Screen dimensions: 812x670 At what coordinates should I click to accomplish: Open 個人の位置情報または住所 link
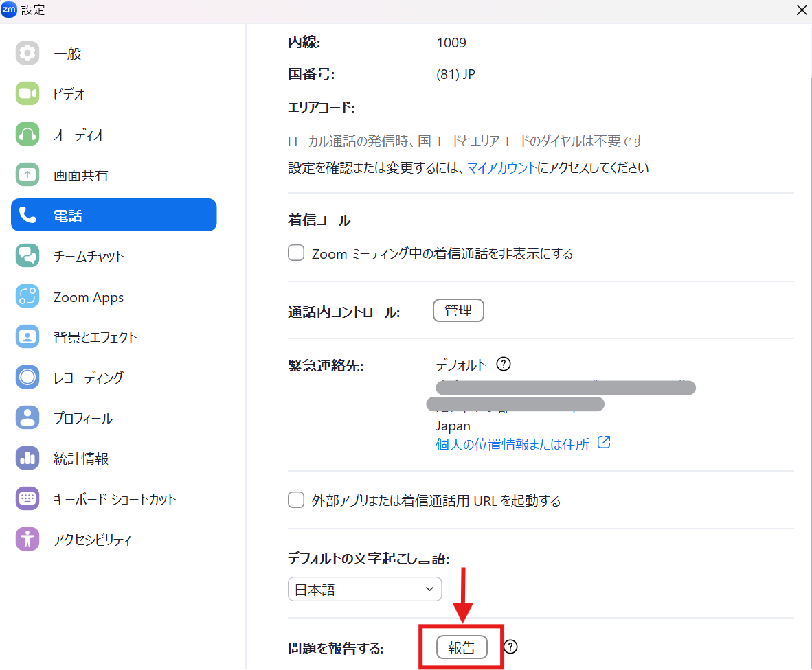pyautogui.click(x=512, y=444)
